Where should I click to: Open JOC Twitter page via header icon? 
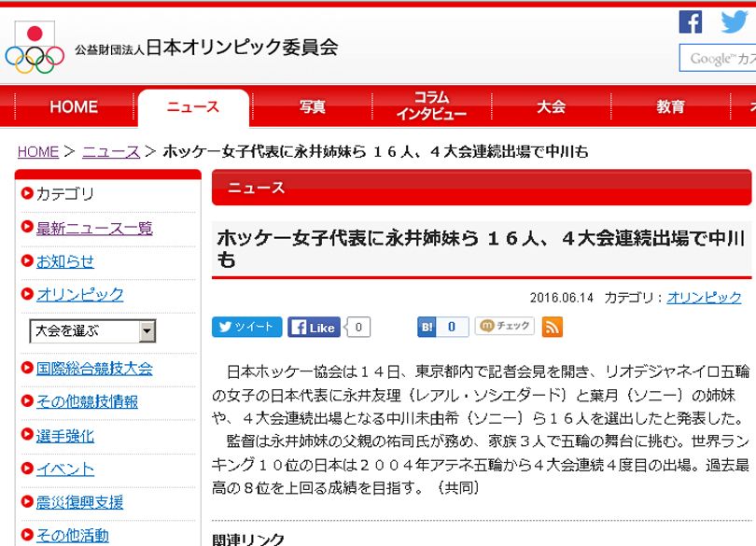[x=732, y=21]
